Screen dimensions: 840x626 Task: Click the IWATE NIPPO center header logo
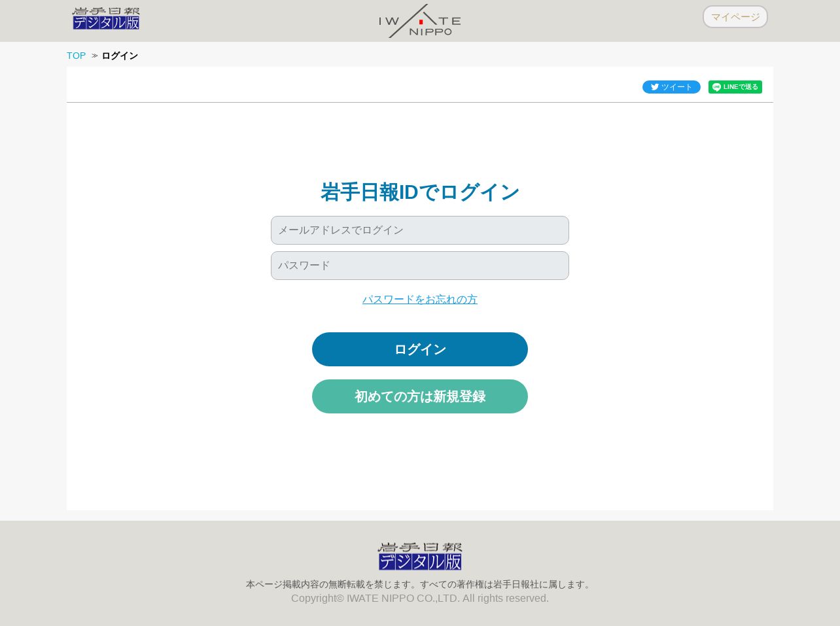[x=420, y=21]
